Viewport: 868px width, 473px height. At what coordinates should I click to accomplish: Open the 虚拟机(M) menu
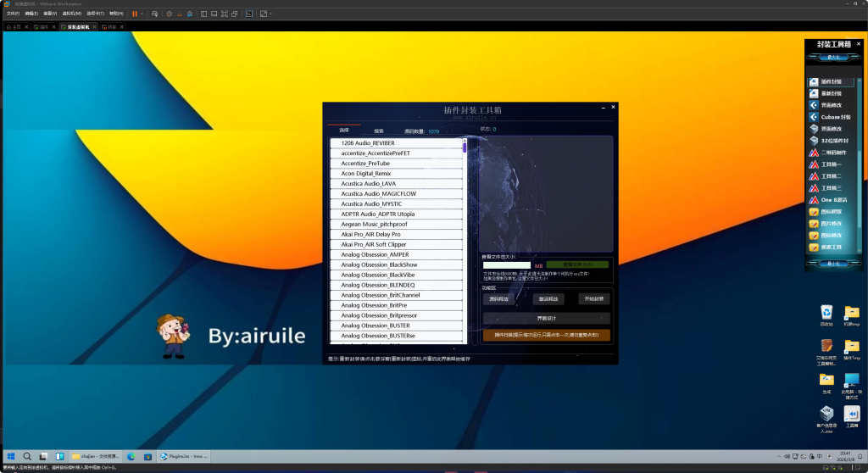click(72, 14)
